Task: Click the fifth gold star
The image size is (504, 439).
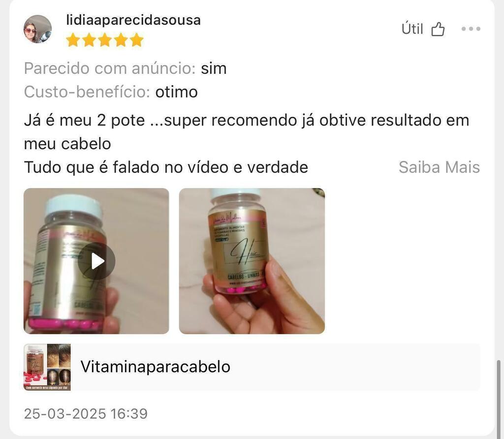Action: pos(137,40)
